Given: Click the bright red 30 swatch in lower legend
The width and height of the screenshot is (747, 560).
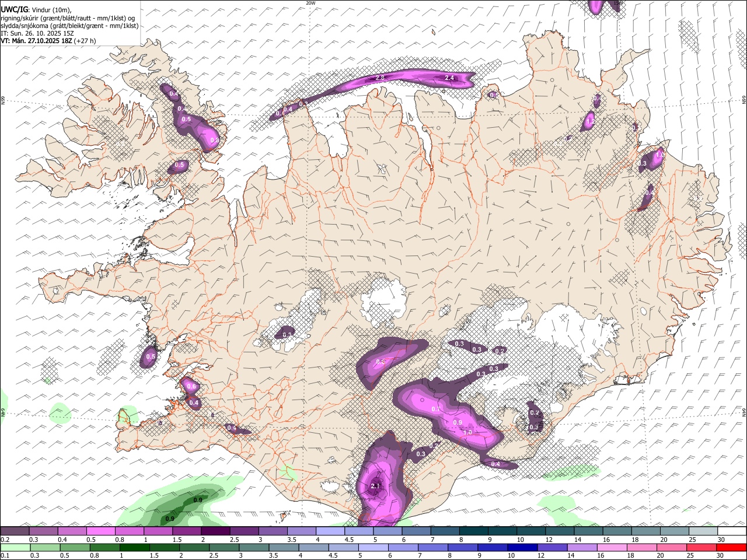Looking at the screenshot, I should pos(732,547).
